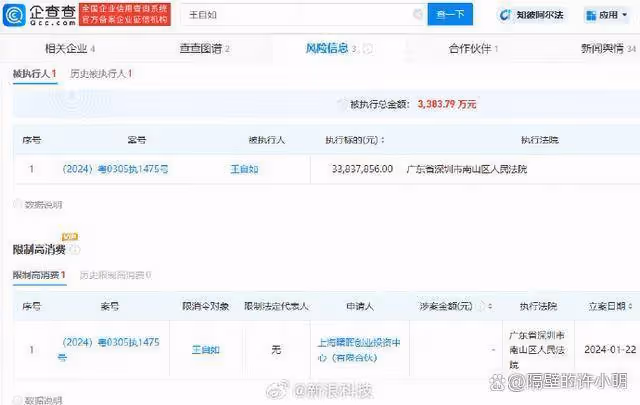Select the 历史被执行人 sub-tab
The width and height of the screenshot is (640, 405).
[101, 74]
